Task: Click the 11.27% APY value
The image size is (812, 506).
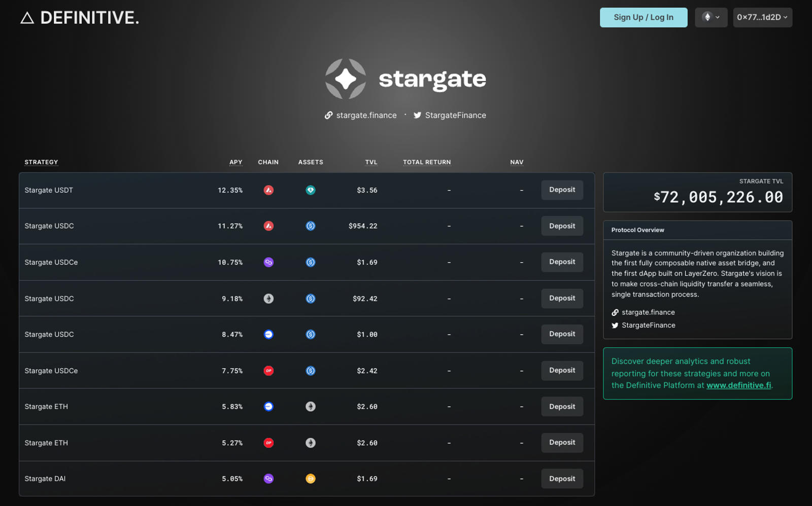Action: (230, 226)
